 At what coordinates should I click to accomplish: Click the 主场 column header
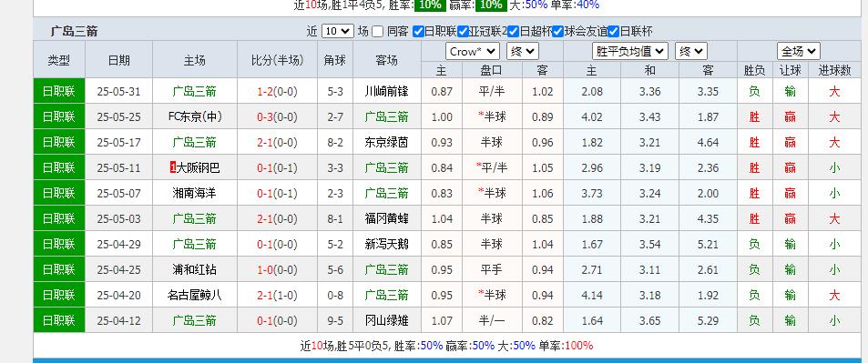point(194,60)
